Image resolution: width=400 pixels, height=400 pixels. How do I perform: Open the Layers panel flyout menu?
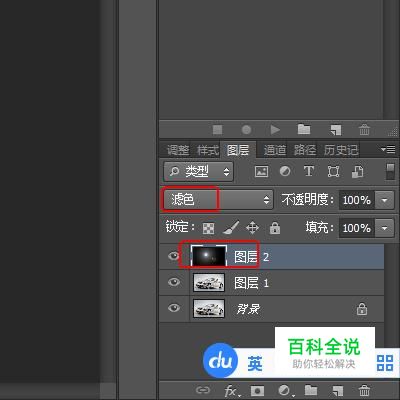388,149
